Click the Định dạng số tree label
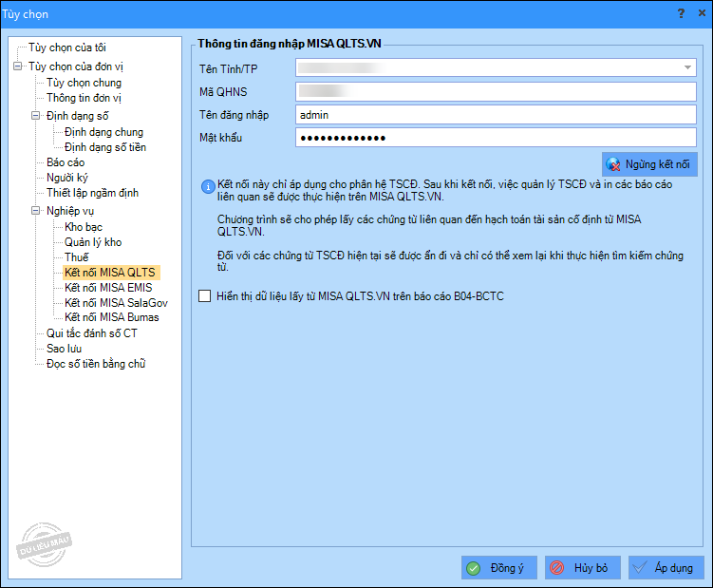The image size is (713, 588). click(77, 116)
